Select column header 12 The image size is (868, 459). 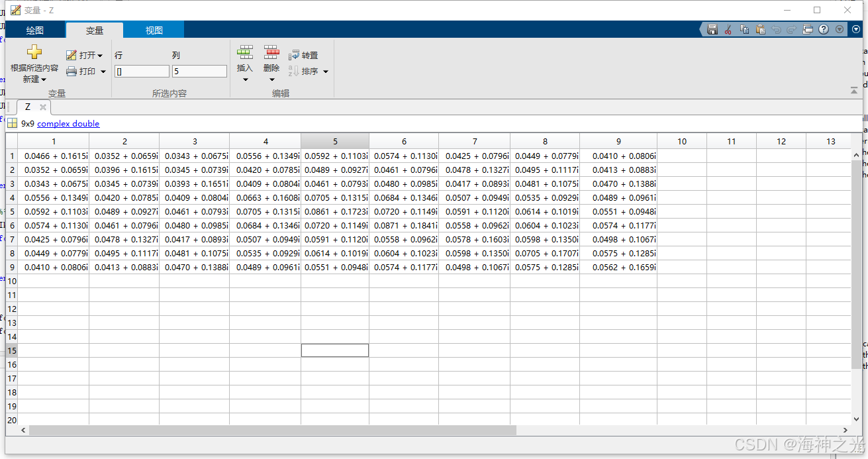click(x=781, y=141)
